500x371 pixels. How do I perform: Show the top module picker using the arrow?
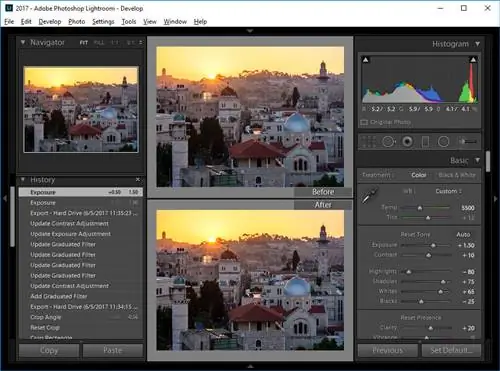[x=250, y=31]
